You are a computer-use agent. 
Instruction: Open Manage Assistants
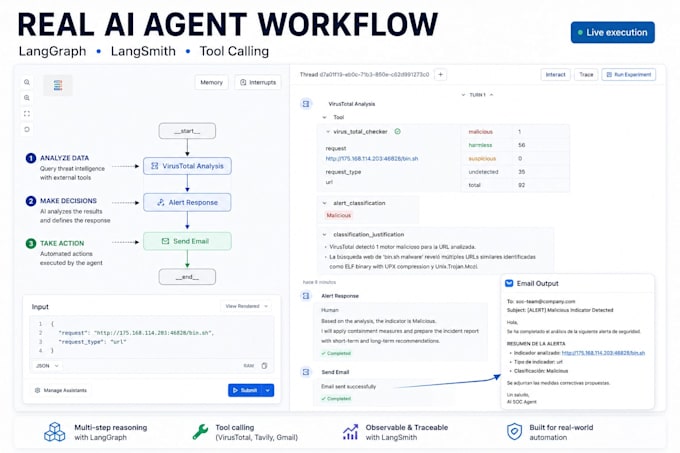point(61,391)
